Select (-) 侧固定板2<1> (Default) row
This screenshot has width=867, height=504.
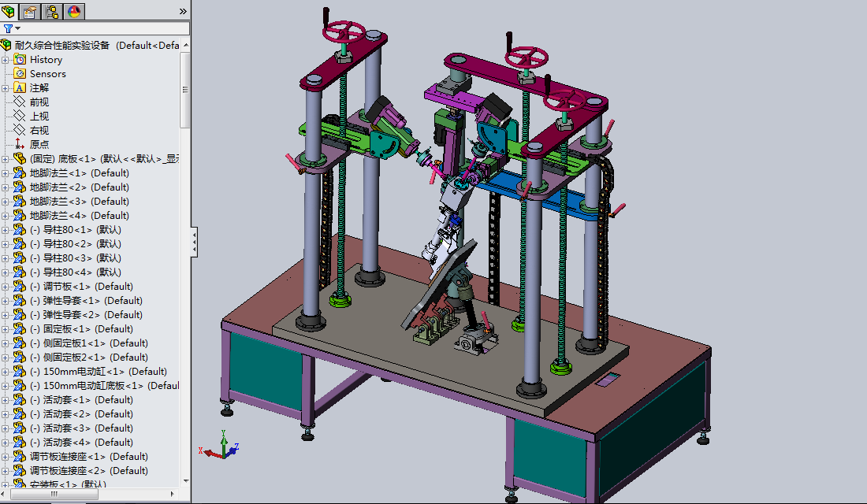click(x=88, y=358)
